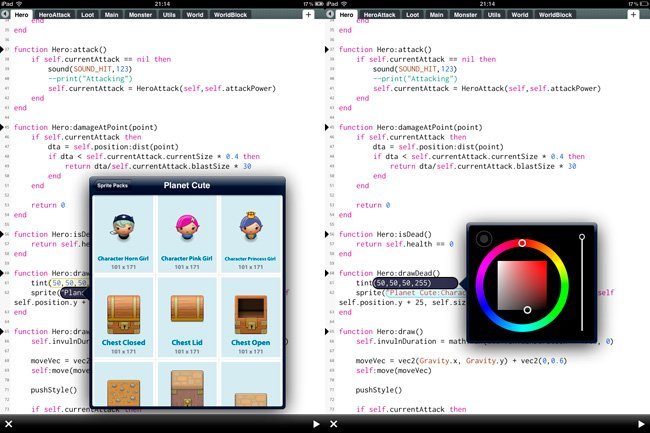The image size is (650, 433).
Task: Tap the right status bar battery indicator
Action: pyautogui.click(x=643, y=4)
